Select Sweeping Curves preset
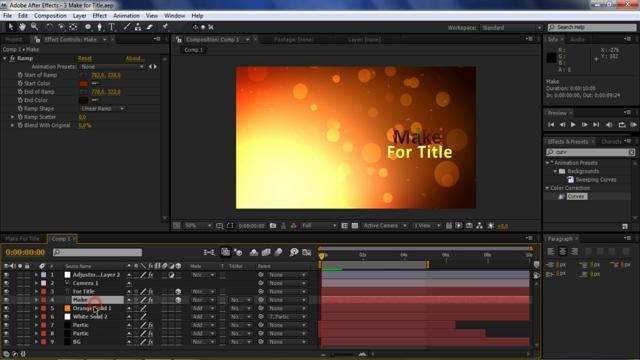 (596, 180)
